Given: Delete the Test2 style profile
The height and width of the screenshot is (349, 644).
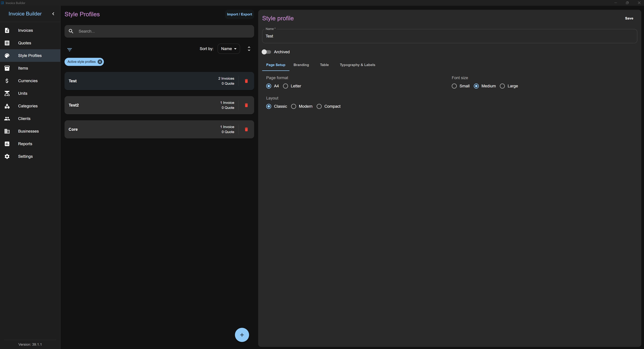Looking at the screenshot, I should coord(246,105).
